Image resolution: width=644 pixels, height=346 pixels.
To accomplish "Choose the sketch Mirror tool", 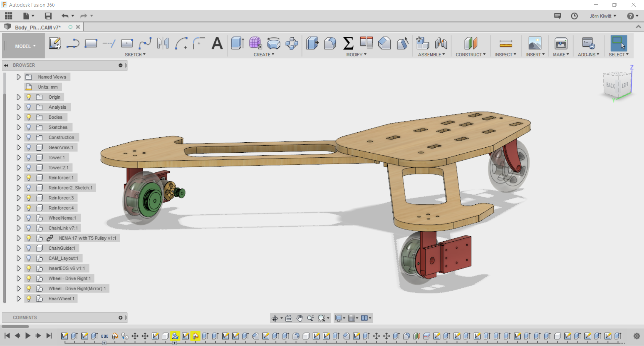I will point(163,43).
